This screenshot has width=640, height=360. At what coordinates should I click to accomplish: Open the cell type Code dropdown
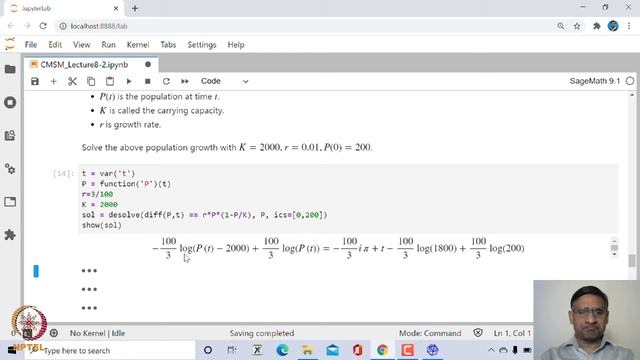224,81
